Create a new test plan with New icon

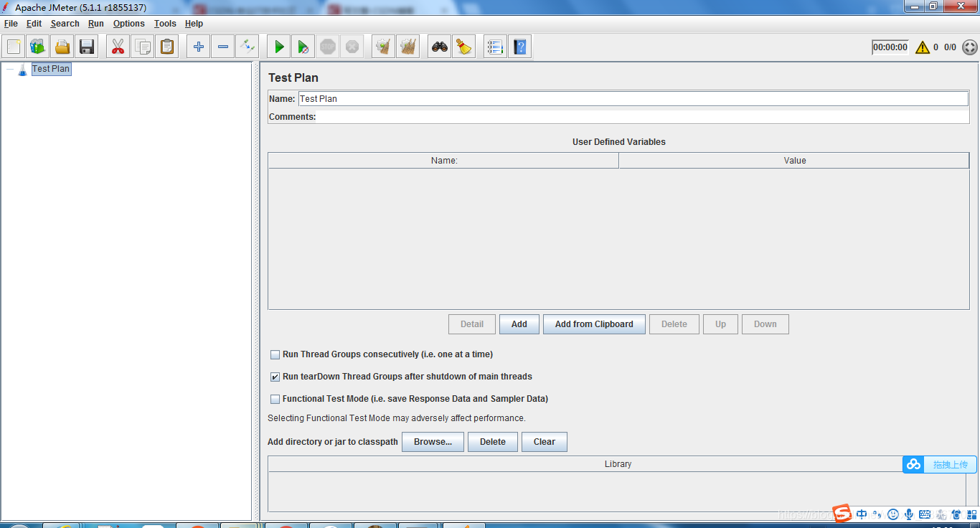point(14,47)
